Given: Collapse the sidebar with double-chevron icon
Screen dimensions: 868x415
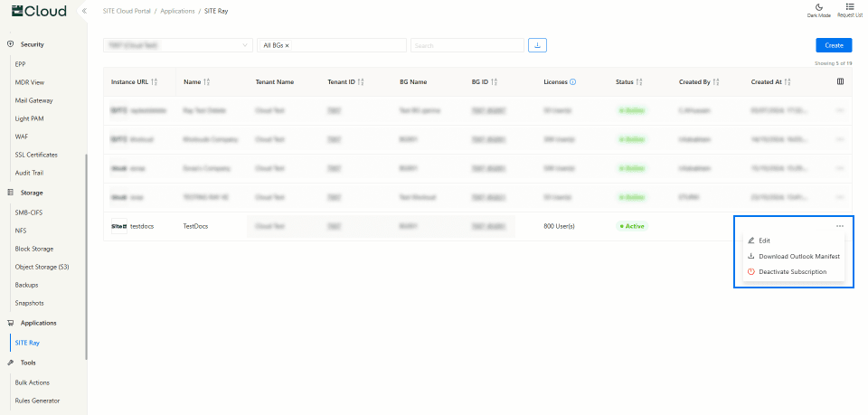Looking at the screenshot, I should click(84, 11).
